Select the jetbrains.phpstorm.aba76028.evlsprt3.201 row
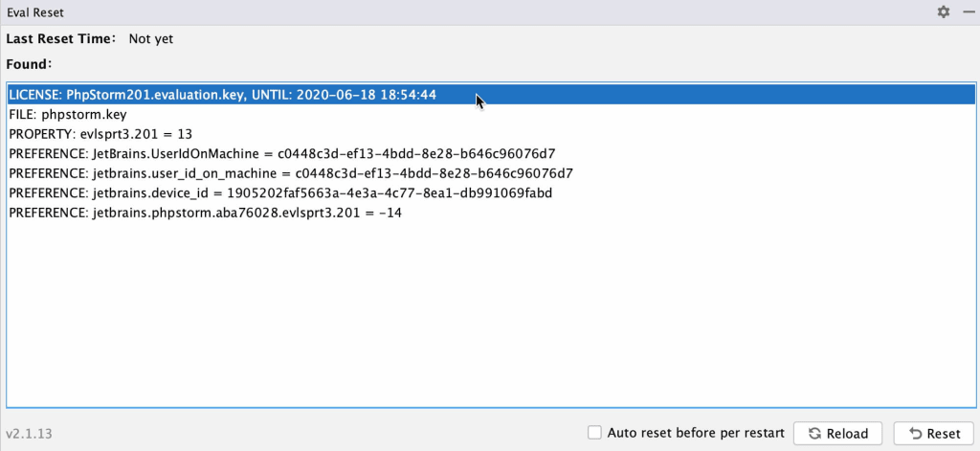The width and height of the screenshot is (980, 451). pos(491,213)
